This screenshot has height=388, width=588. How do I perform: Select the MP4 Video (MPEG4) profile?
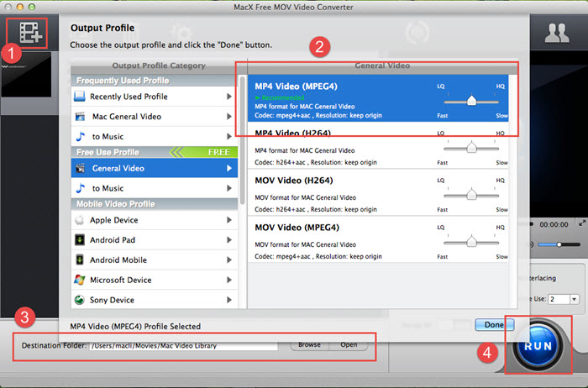coord(378,98)
